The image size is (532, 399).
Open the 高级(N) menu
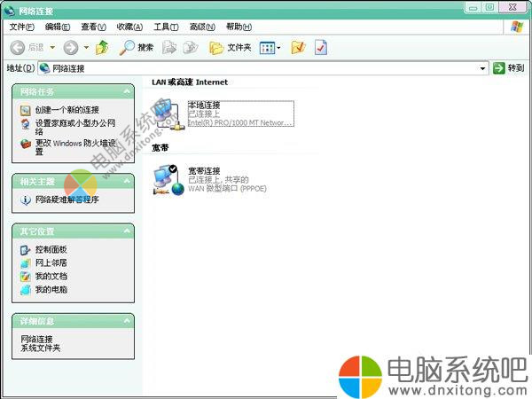click(202, 27)
